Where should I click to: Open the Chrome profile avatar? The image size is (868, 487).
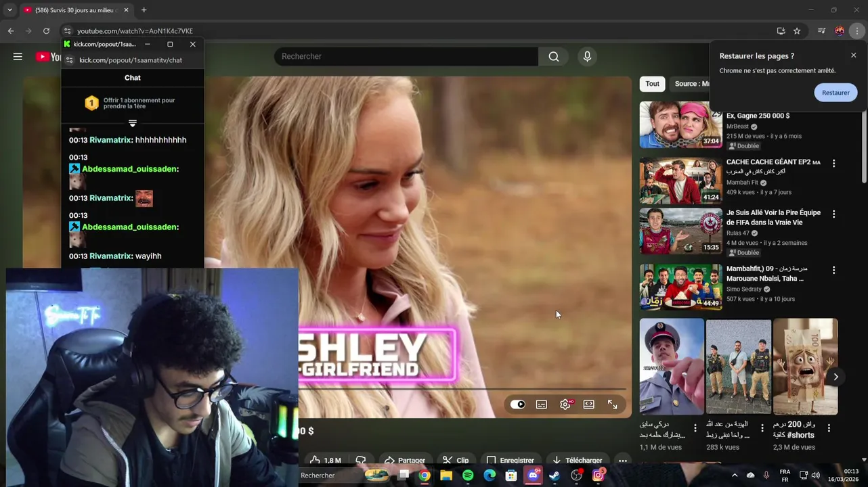tap(840, 31)
